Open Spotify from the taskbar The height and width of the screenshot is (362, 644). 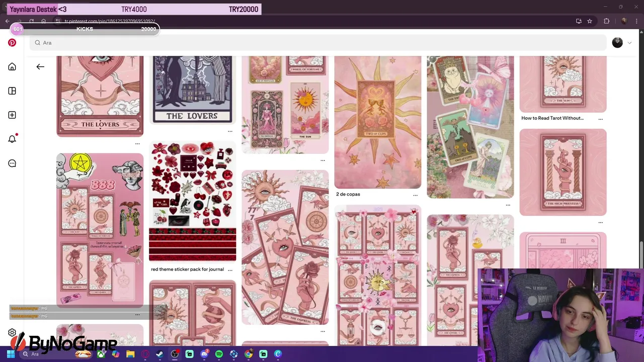219,354
